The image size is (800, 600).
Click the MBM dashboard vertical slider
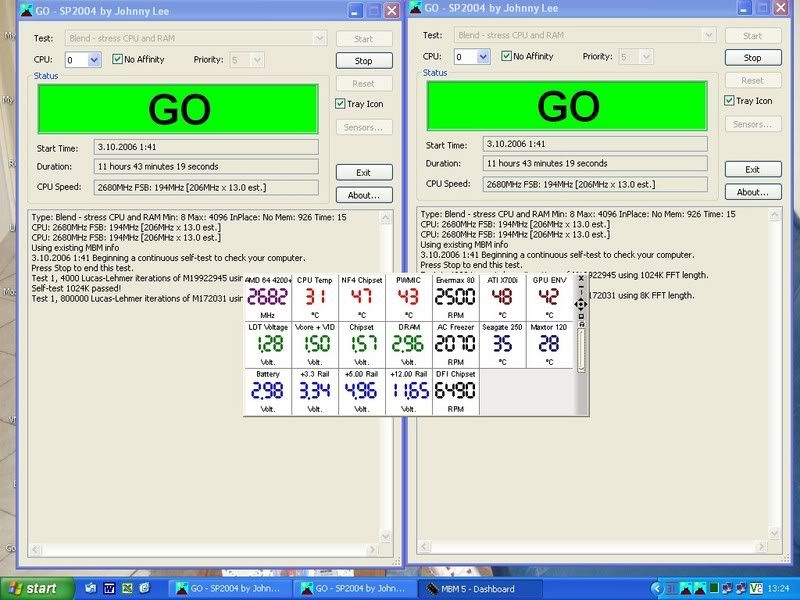(581, 351)
